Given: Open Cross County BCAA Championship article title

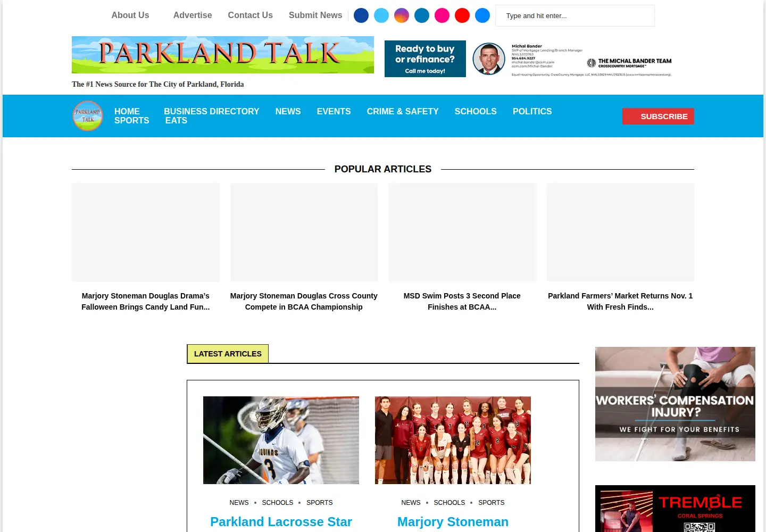Looking at the screenshot, I should 304,301.
